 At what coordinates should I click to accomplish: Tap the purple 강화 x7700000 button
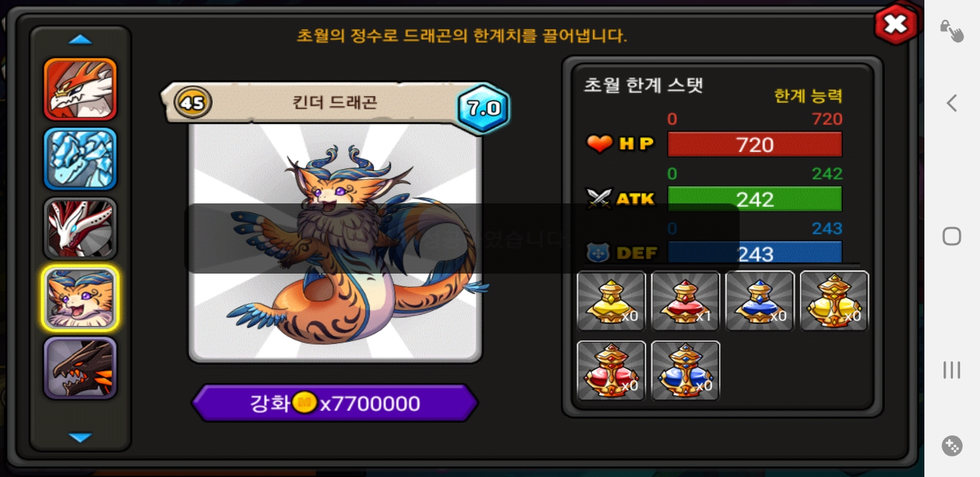pos(334,403)
